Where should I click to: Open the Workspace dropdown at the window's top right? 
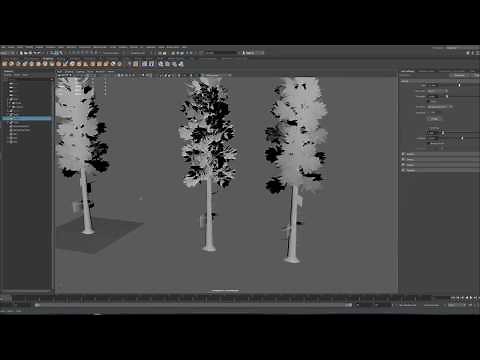452,48
